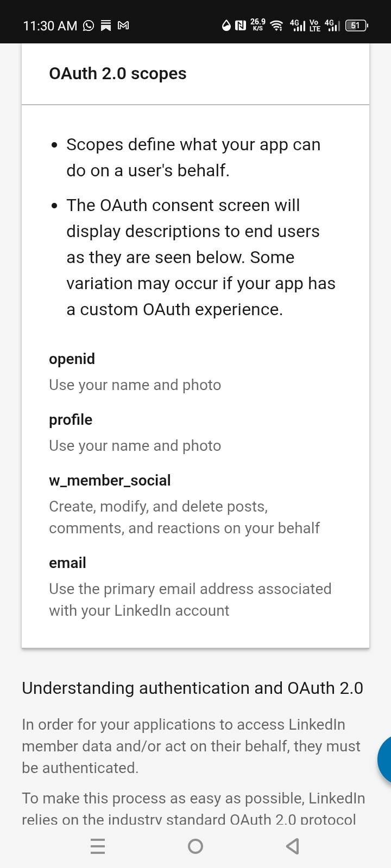Select the w_member_social scope name
The image size is (391, 868).
110,481
